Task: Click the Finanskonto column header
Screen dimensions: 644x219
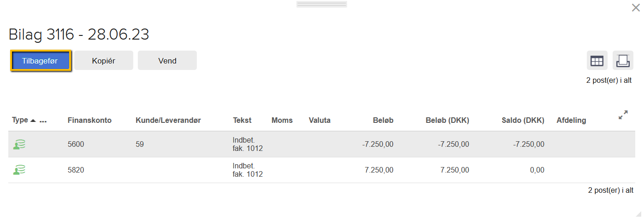Action: click(89, 121)
